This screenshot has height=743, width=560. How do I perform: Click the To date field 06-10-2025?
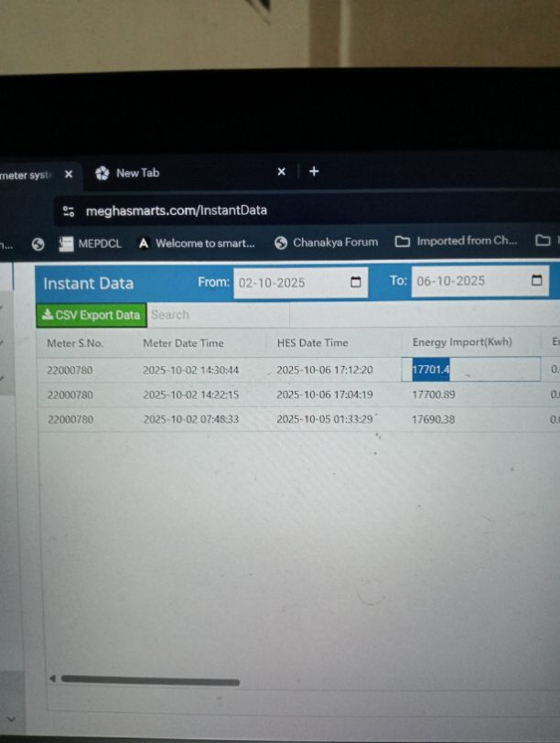point(479,281)
